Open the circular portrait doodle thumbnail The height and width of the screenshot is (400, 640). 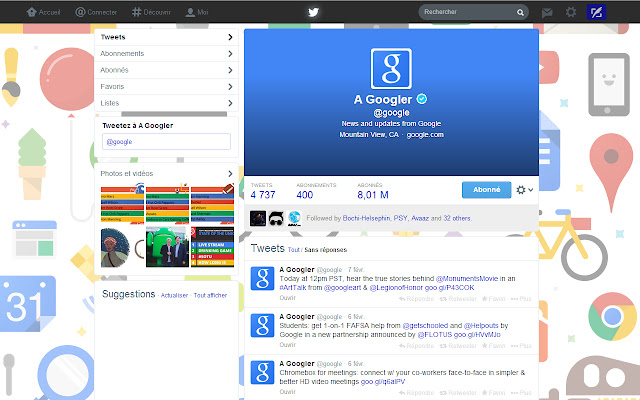[x=122, y=247]
